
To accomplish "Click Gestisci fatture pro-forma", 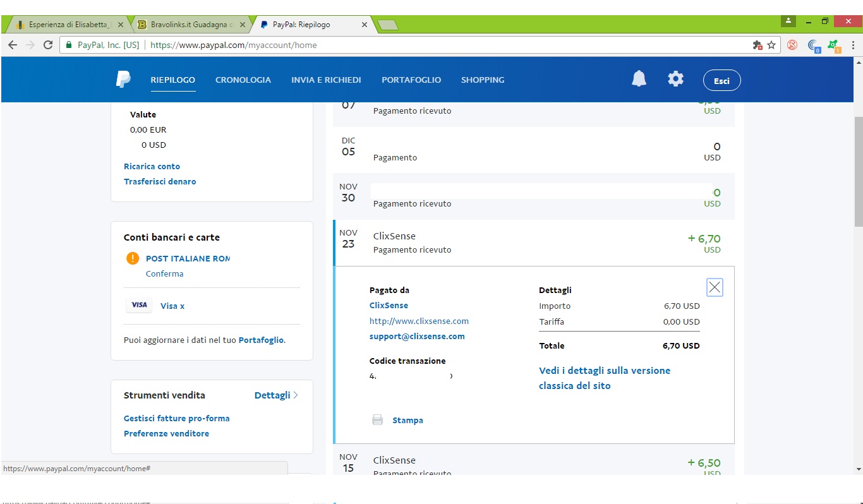I will (x=176, y=418).
